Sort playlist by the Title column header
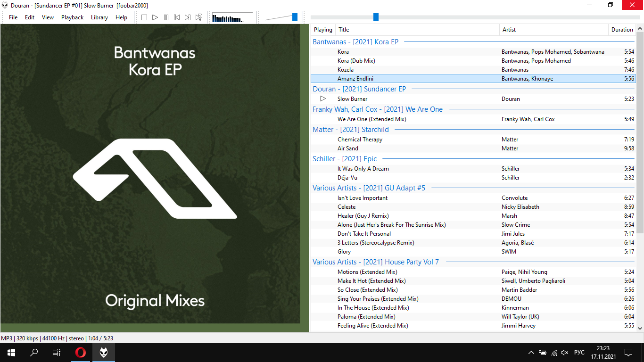Image resolution: width=644 pixels, height=362 pixels. coord(417,30)
